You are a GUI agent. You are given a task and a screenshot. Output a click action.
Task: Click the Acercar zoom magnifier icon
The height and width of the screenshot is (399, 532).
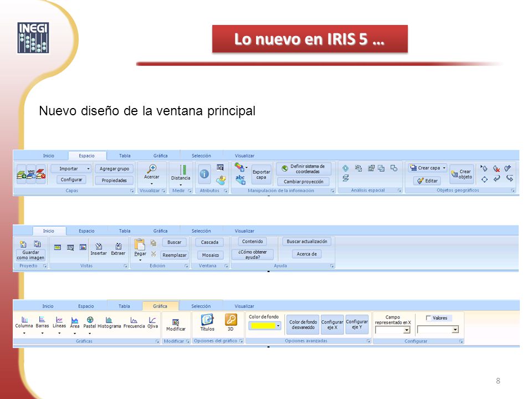click(152, 168)
